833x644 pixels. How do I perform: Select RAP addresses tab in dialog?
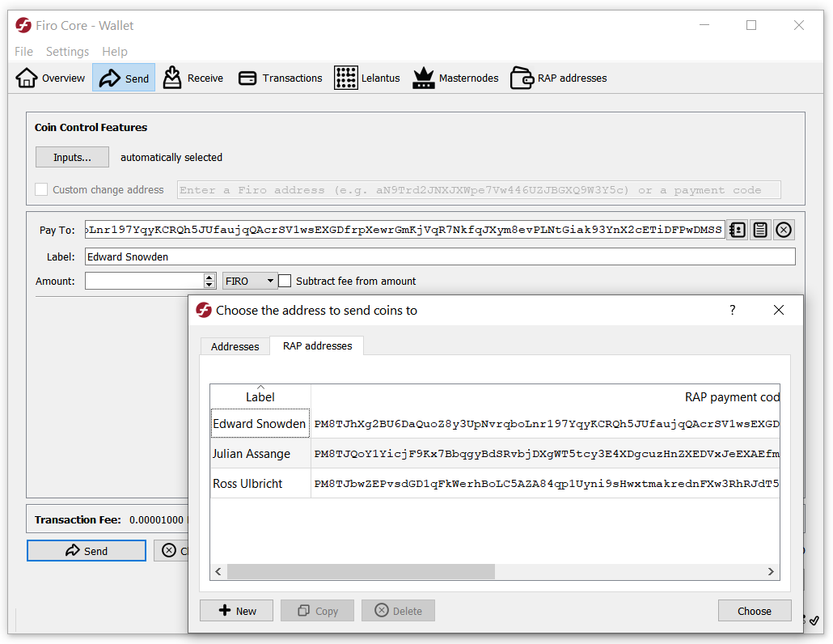317,345
